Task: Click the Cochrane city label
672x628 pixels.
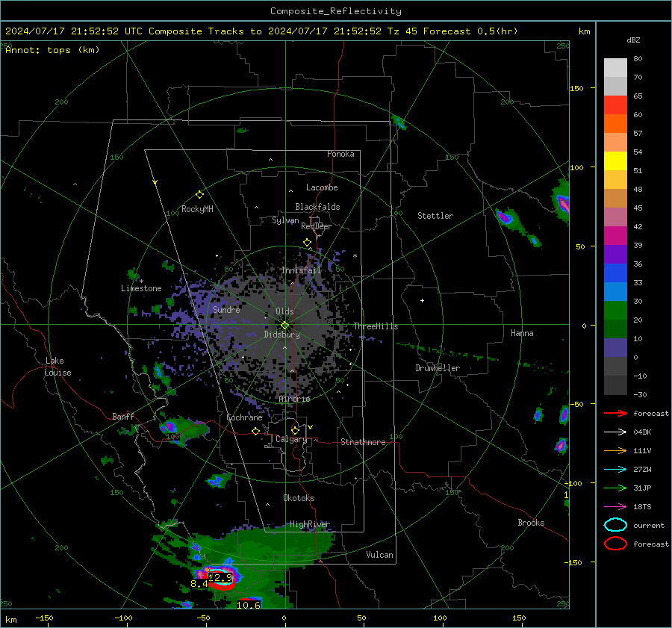Action: pos(244,417)
